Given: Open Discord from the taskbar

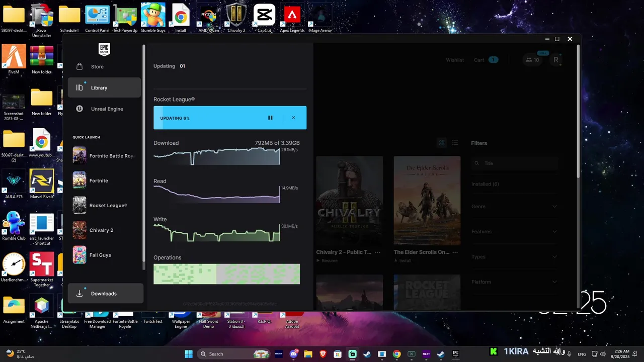Looking at the screenshot, I should (x=293, y=354).
